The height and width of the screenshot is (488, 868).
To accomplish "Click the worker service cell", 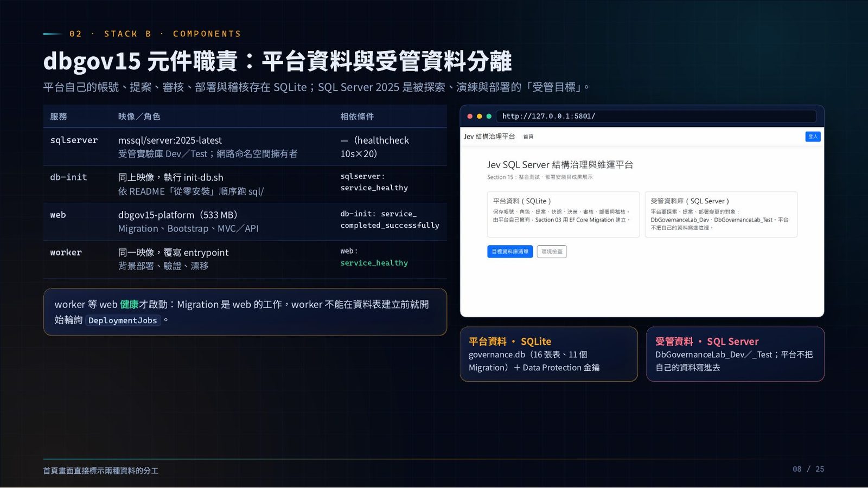I will [x=66, y=253].
